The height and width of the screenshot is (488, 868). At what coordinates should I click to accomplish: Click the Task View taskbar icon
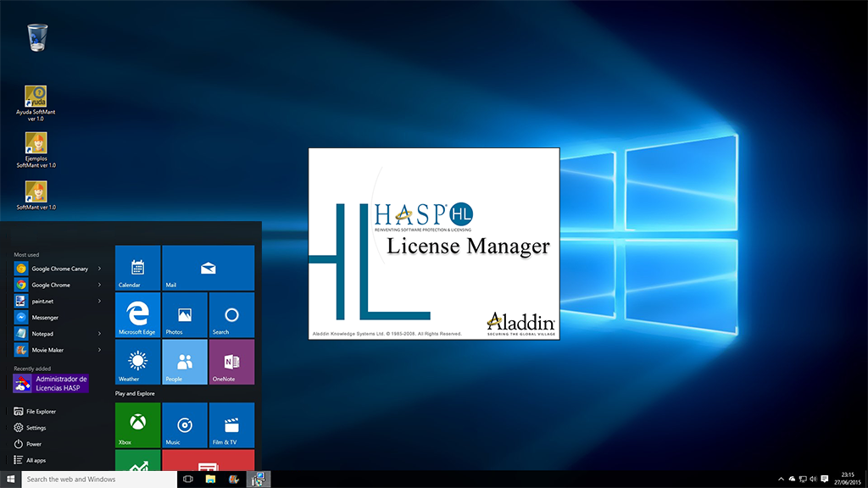pos(188,480)
